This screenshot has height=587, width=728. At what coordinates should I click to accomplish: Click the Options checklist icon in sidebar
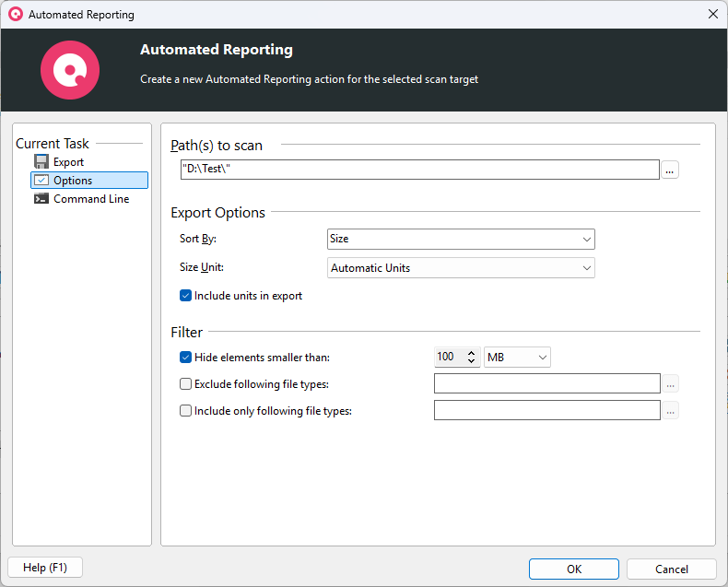(x=41, y=181)
